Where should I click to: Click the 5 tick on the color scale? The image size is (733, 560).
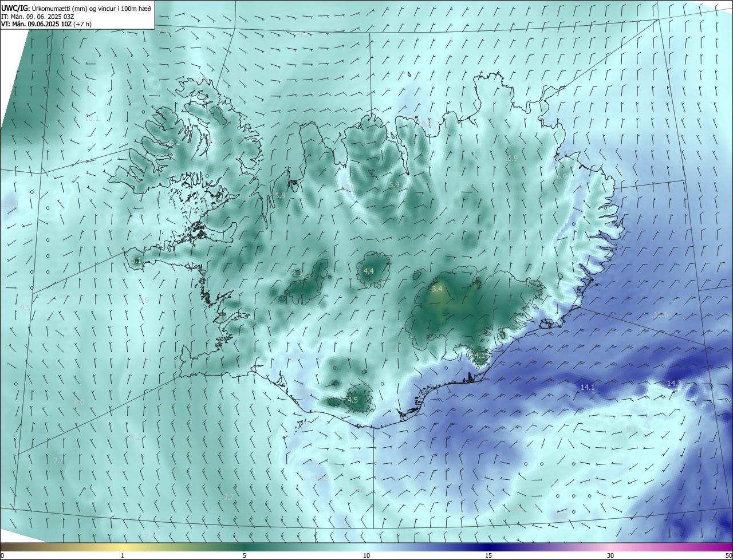click(245, 555)
